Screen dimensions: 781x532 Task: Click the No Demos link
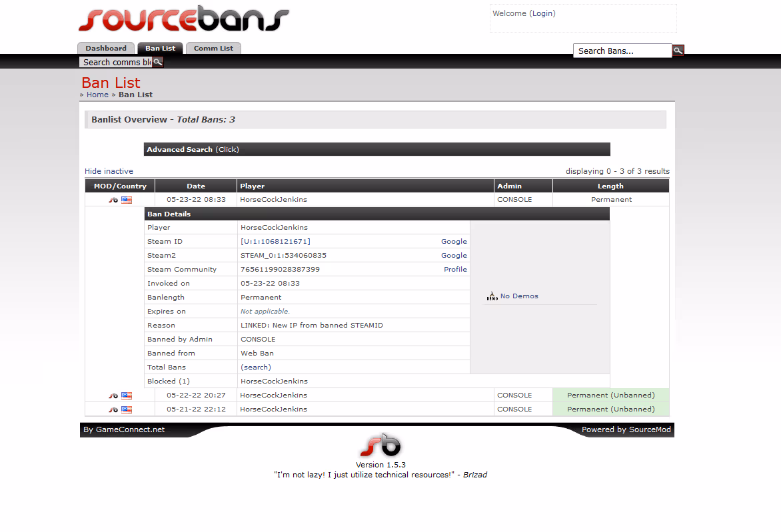pos(519,296)
